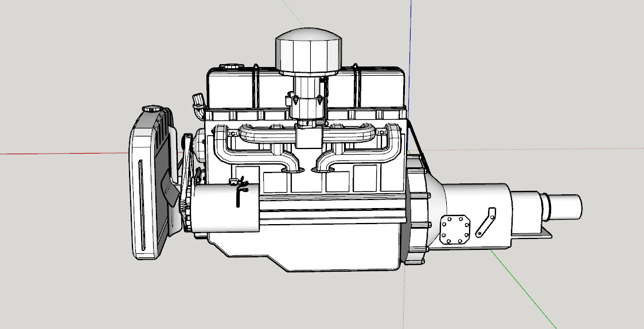The width and height of the screenshot is (644, 329).
Task: Select the oil filler cap on valve cover
Action: point(232,66)
